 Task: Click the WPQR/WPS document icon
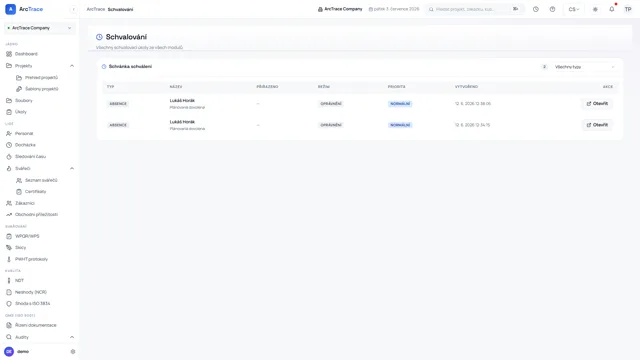point(9,236)
